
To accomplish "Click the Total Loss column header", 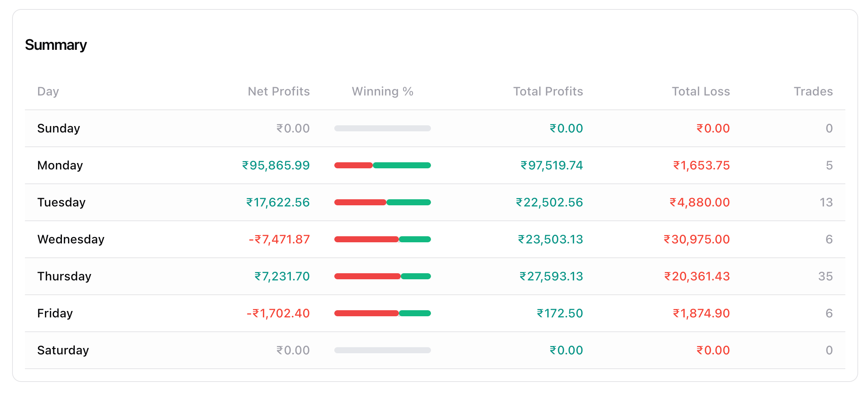I will click(x=701, y=91).
